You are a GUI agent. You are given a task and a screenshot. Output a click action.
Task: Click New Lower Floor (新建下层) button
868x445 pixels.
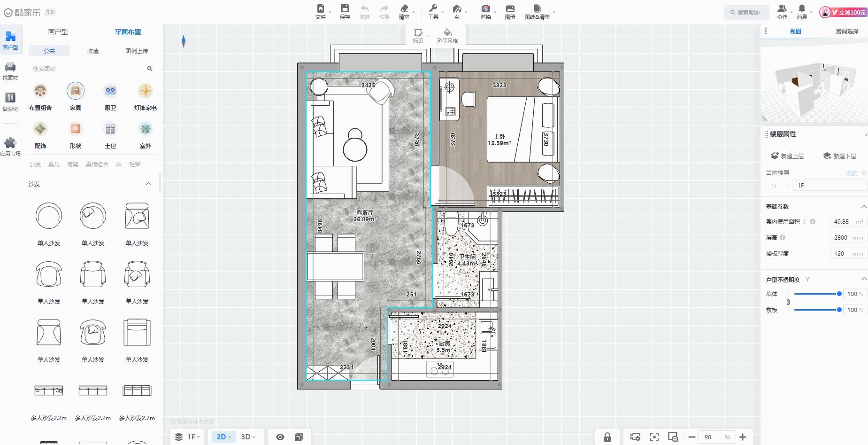coord(840,156)
